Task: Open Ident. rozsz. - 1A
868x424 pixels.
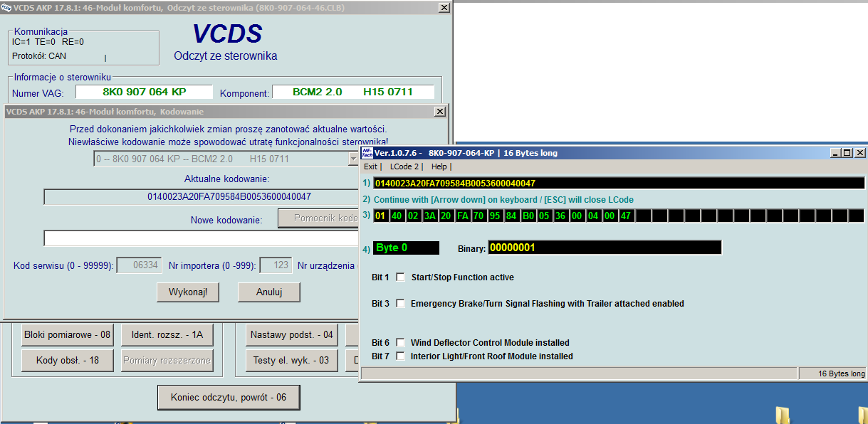Action: click(x=167, y=334)
